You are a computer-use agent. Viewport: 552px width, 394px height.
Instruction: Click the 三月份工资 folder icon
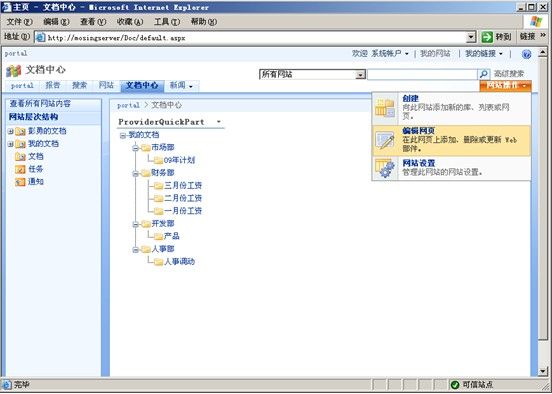pyautogui.click(x=158, y=186)
